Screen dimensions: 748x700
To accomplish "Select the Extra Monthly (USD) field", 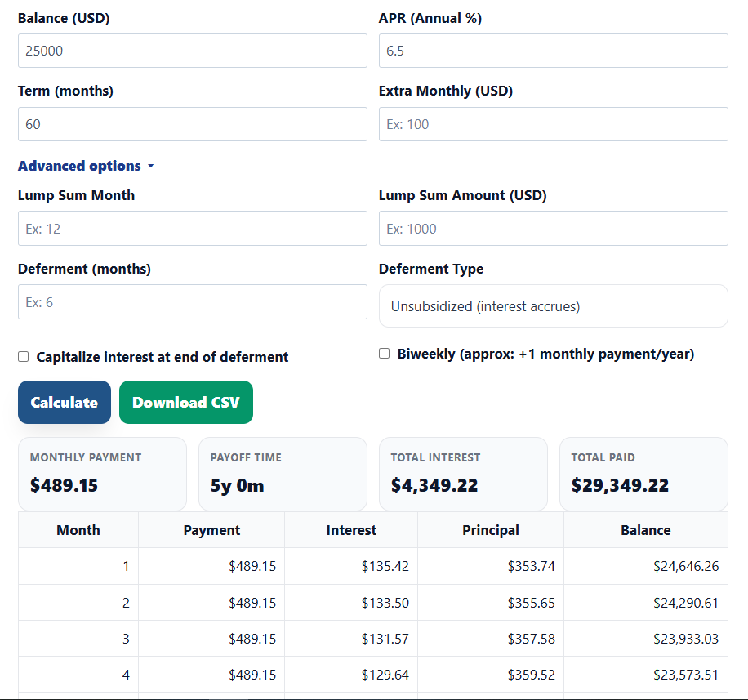I will (x=553, y=124).
